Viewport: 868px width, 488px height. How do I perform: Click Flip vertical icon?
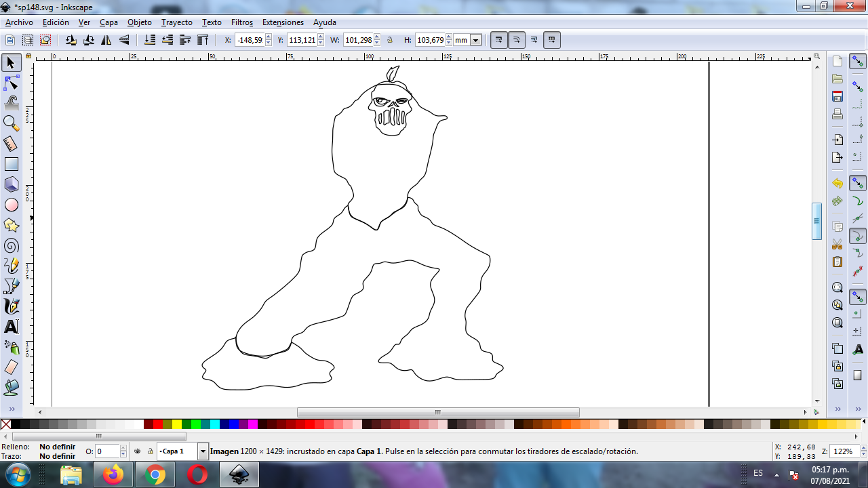point(124,40)
